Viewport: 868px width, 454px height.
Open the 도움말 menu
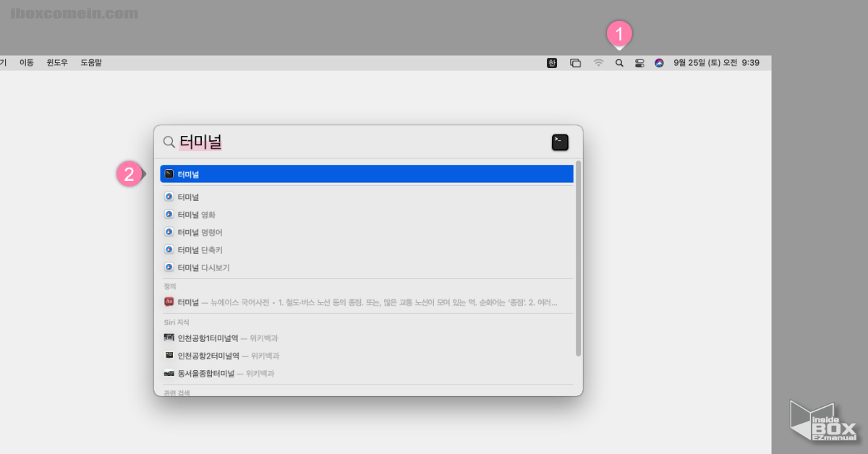(x=91, y=63)
